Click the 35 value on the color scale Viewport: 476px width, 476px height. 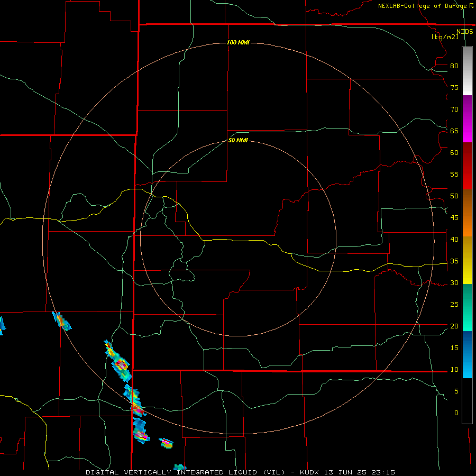(x=454, y=261)
